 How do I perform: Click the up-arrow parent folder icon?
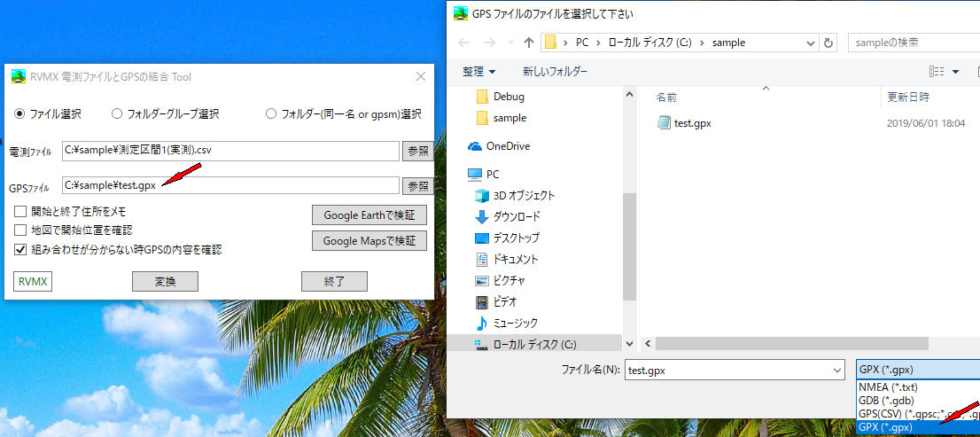click(x=529, y=43)
